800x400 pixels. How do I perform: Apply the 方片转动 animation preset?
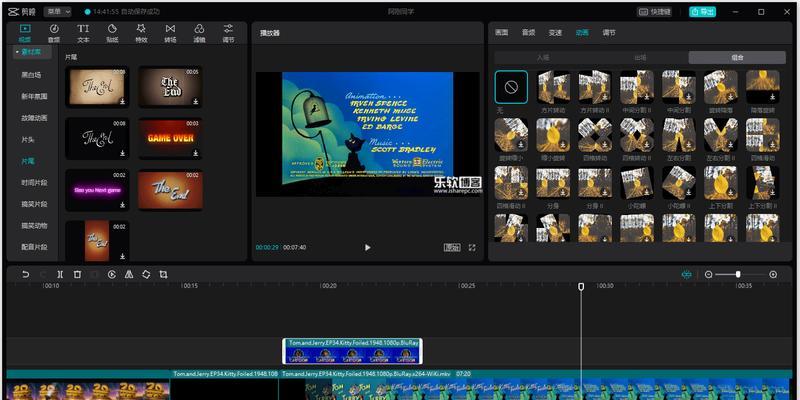tap(553, 87)
